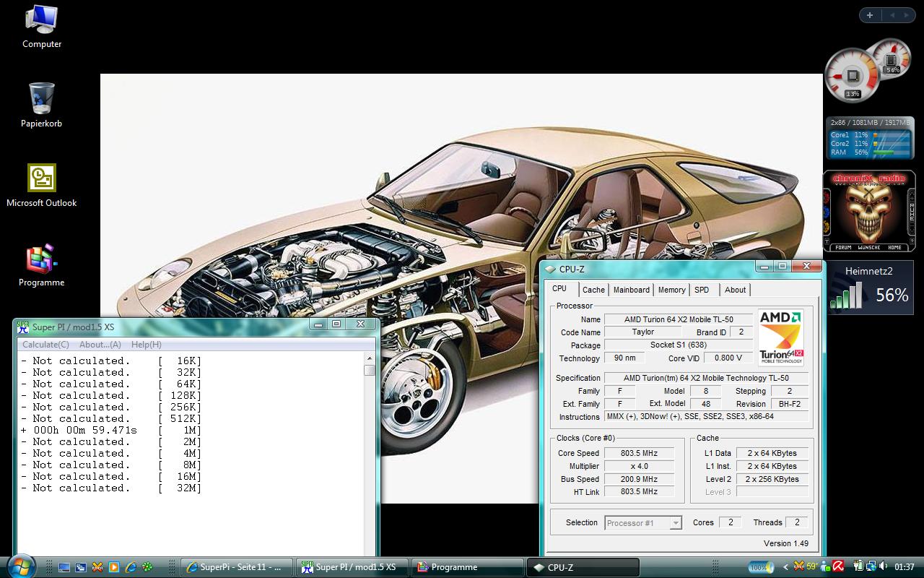The image size is (924, 578).
Task: Launch Microsoft Outlook from the desktop
Action: click(x=41, y=178)
